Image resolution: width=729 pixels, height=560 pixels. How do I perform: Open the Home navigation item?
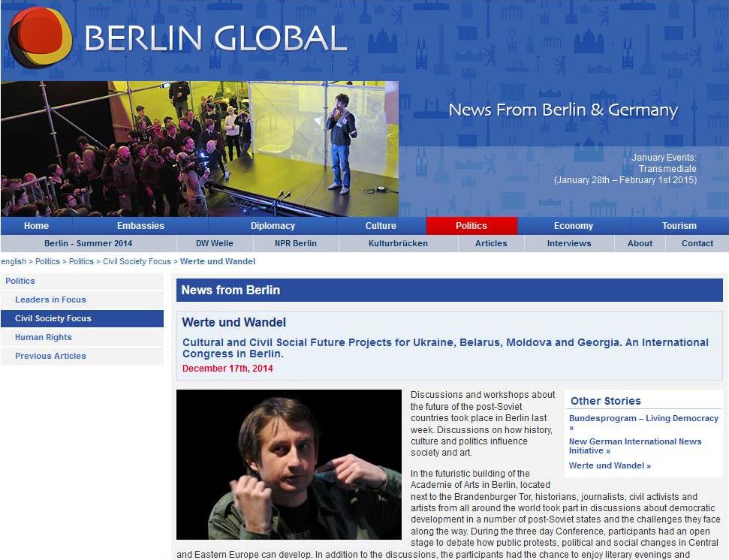[x=36, y=226]
